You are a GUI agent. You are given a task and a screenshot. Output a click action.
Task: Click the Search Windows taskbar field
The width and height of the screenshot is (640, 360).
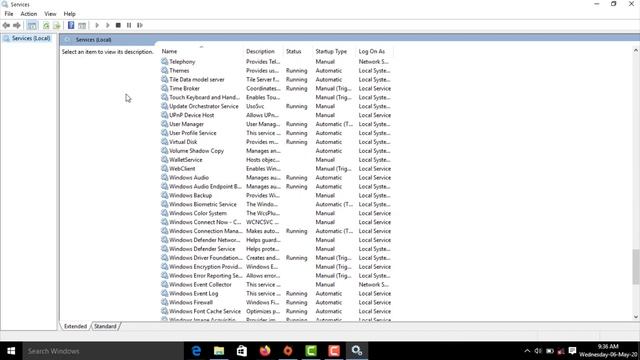[x=103, y=351]
